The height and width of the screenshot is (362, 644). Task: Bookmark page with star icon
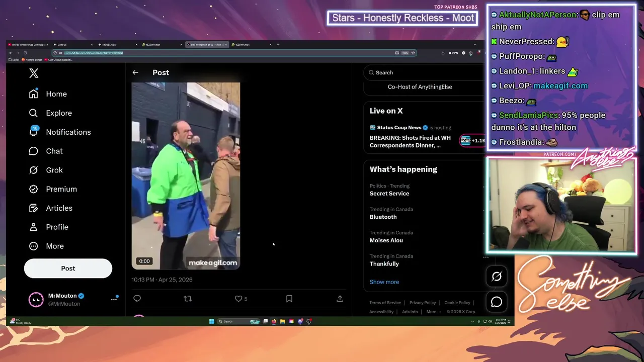(x=413, y=53)
